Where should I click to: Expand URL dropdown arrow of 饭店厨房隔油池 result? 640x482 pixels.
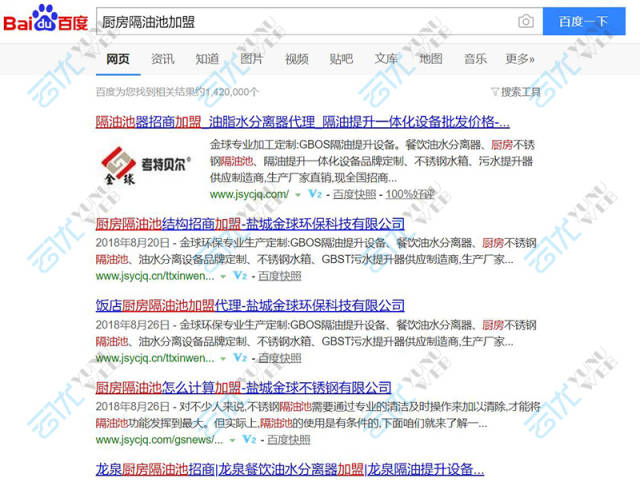(223, 359)
